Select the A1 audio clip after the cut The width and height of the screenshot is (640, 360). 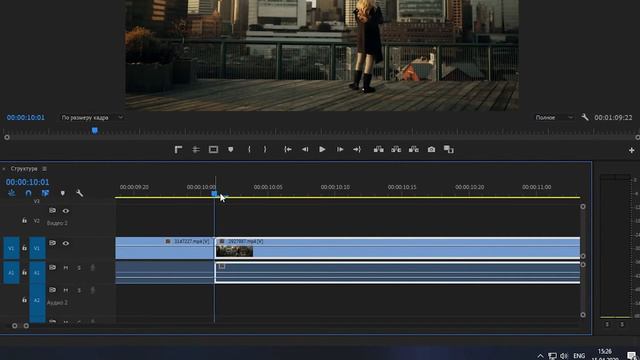[x=398, y=273]
